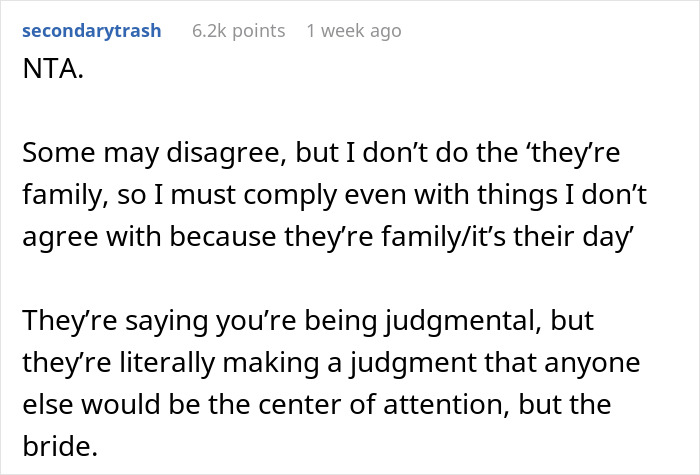700x475 pixels.
Task: Click the line beginning family, so I must
Action: pyautogui.click(x=334, y=195)
